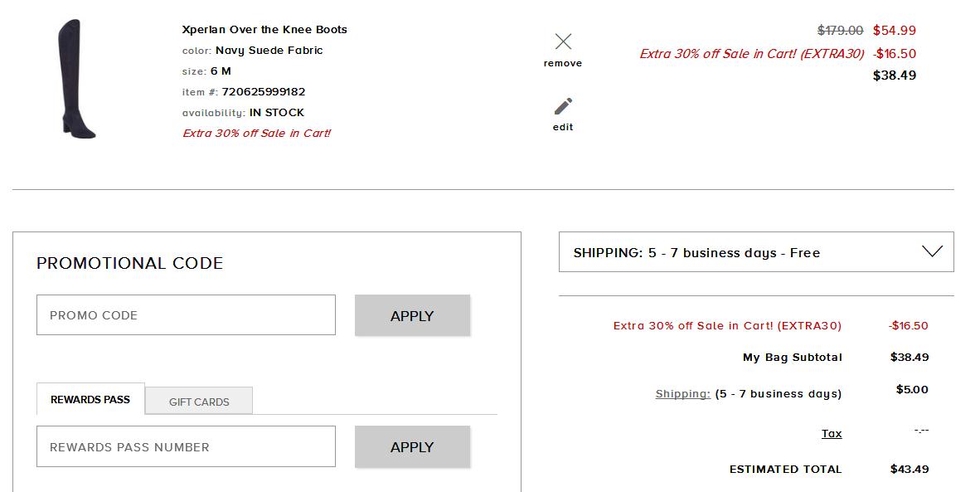Viewport: 980px width, 492px height.
Task: Click the crossed-out $179.00 original price
Action: pos(840,31)
